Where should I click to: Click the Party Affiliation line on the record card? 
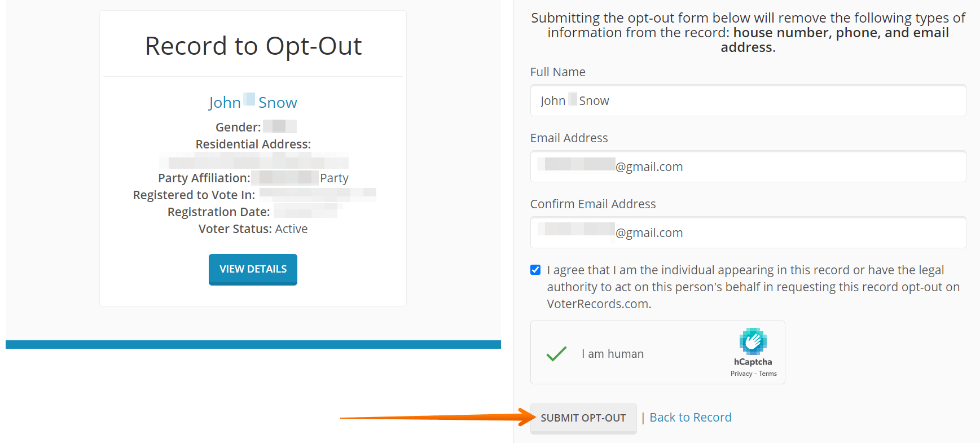(253, 178)
